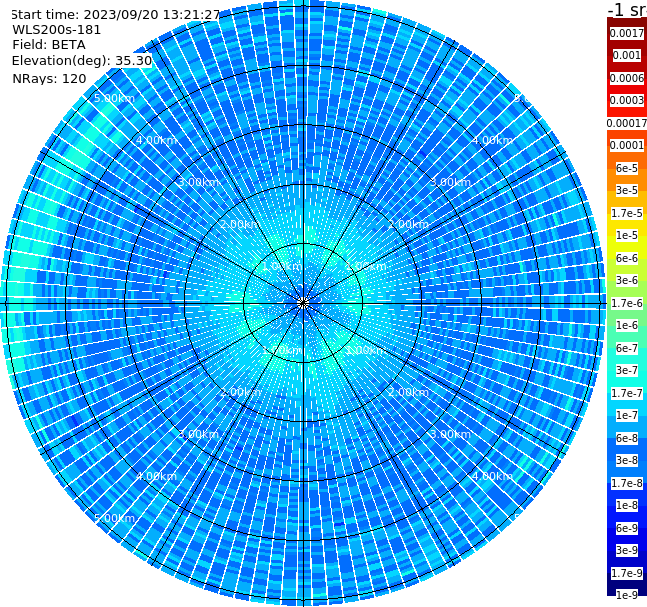Click the 4.00km ring label in upper-right quadrant
This screenshot has height=607, width=647.
point(492,140)
